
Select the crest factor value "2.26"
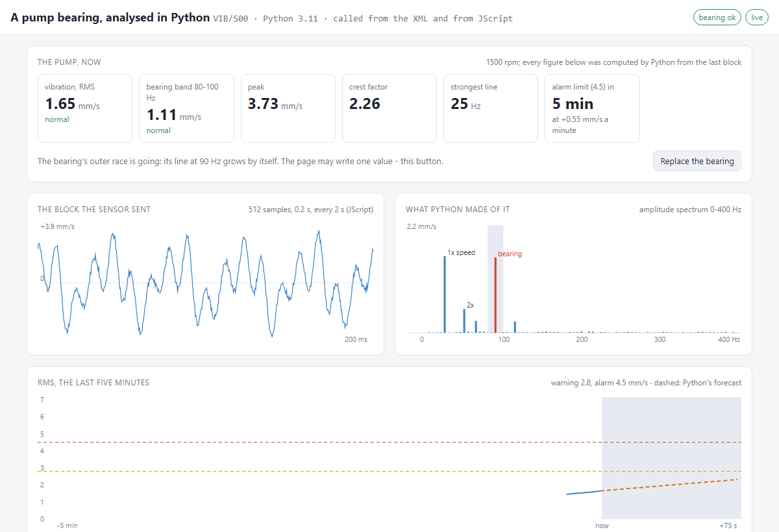point(365,104)
